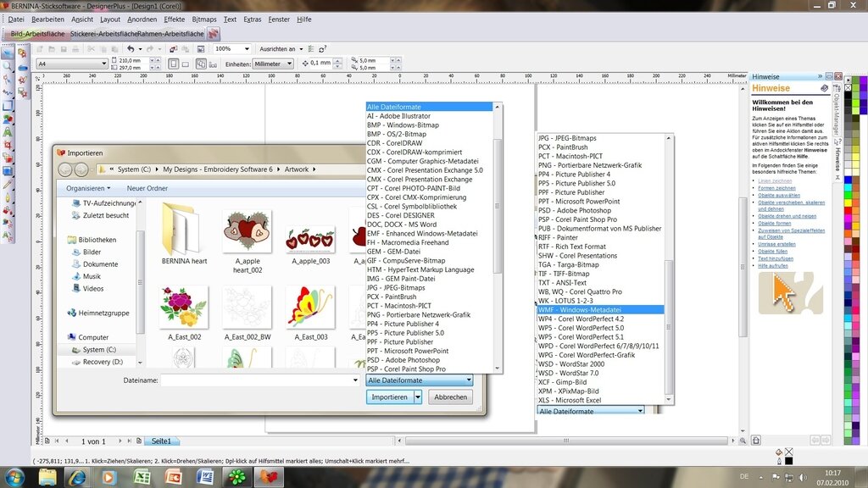Click the Windows Start button

click(14, 477)
